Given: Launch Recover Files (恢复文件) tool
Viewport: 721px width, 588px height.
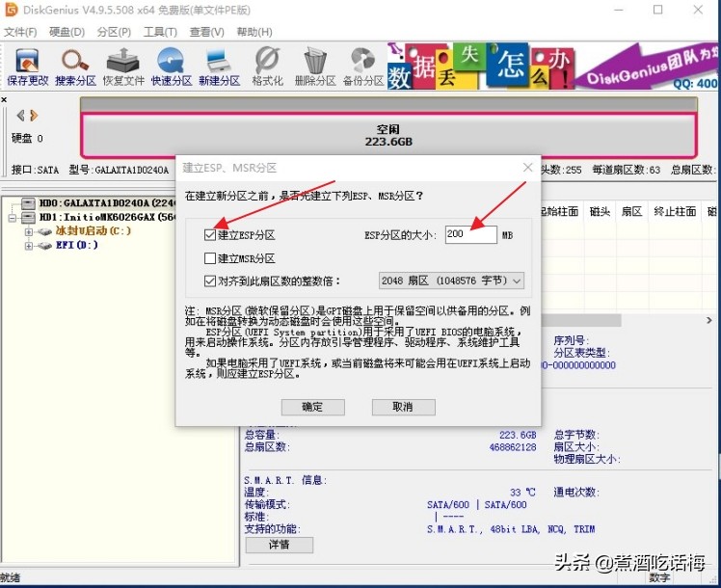Looking at the screenshot, I should coord(123,67).
